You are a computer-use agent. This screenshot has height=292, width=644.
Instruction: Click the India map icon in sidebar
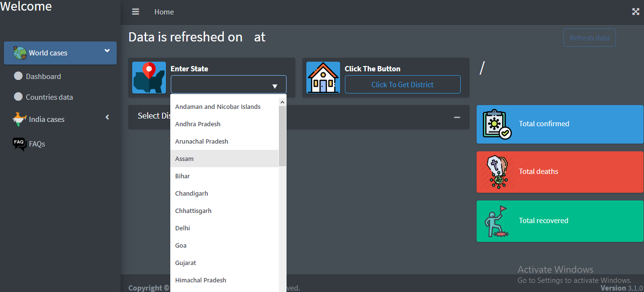click(x=19, y=119)
